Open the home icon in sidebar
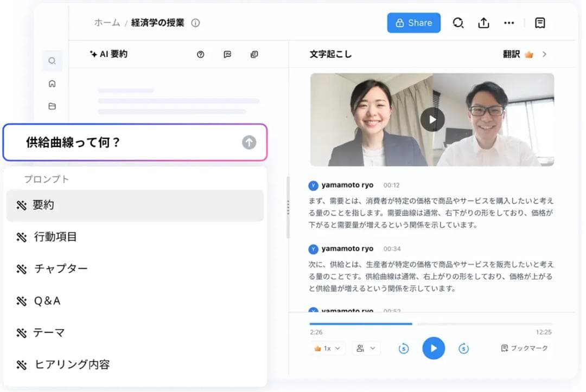The image size is (586, 392). (52, 83)
